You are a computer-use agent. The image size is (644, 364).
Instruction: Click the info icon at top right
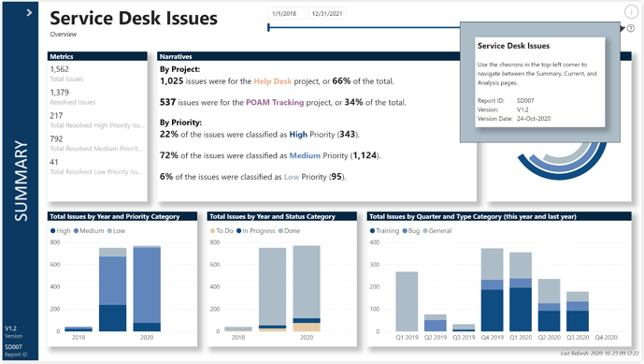(631, 12)
